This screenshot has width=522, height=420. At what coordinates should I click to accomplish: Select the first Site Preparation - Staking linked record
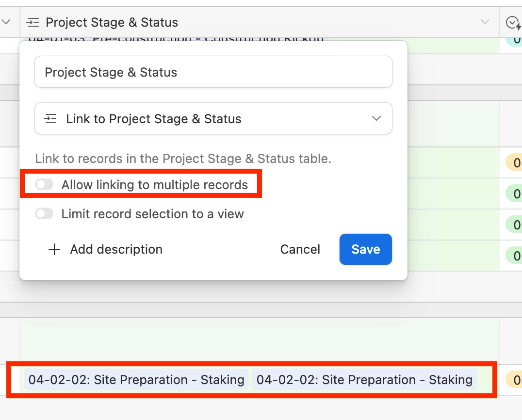(x=136, y=380)
